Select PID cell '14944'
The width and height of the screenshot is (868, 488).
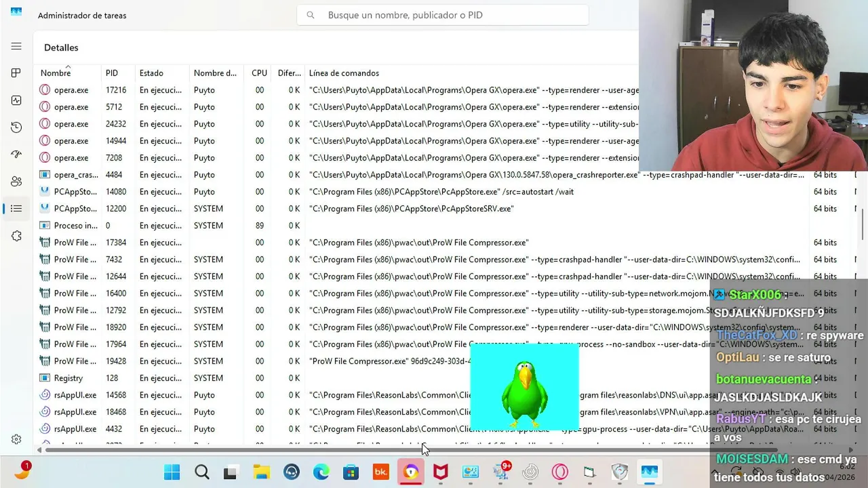point(116,141)
